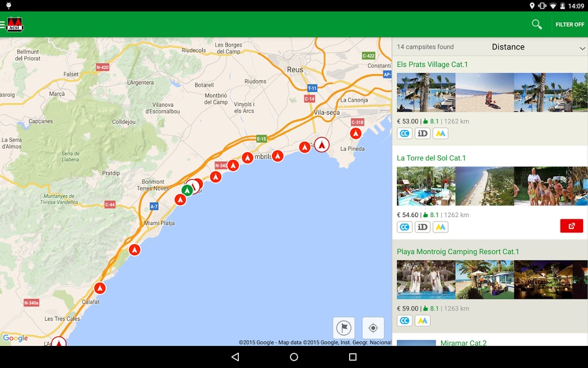
Task: Select the green campsite marker on map
Action: [187, 190]
